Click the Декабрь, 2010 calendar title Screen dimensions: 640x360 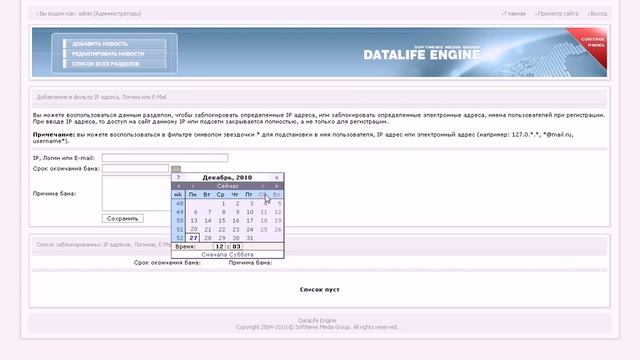click(227, 178)
